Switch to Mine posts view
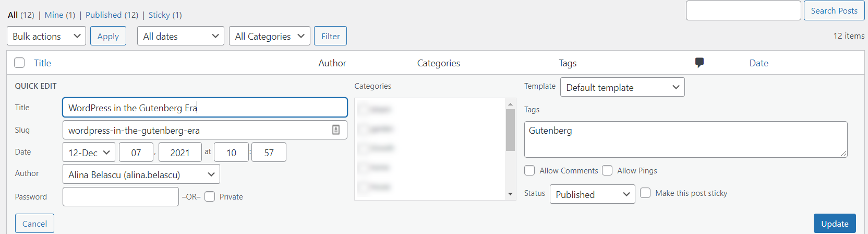The width and height of the screenshot is (868, 234). [x=54, y=15]
